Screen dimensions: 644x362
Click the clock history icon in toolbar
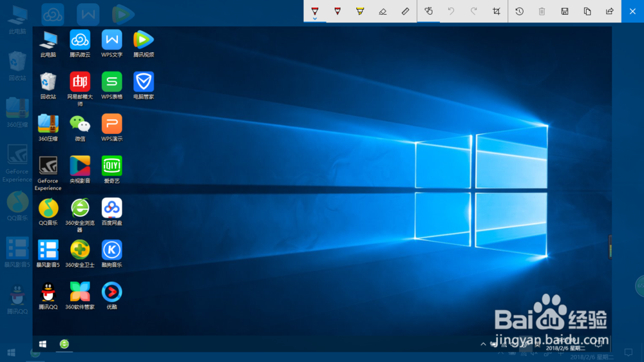[520, 11]
